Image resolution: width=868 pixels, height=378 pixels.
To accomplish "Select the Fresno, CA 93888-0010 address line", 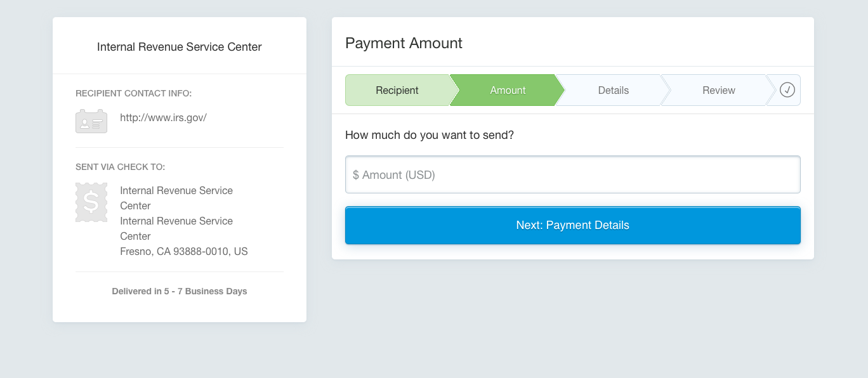I will (184, 251).
